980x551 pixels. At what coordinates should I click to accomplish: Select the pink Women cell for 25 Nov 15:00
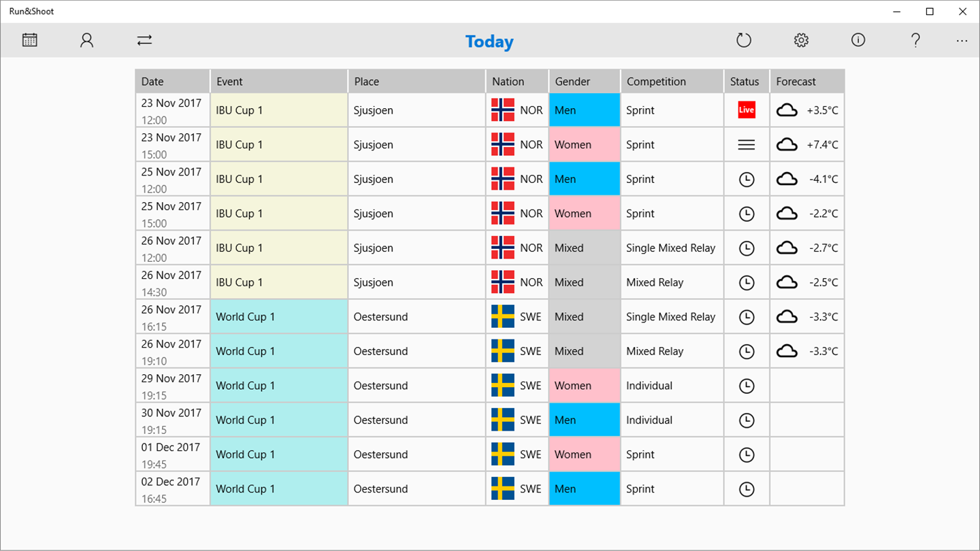585,214
